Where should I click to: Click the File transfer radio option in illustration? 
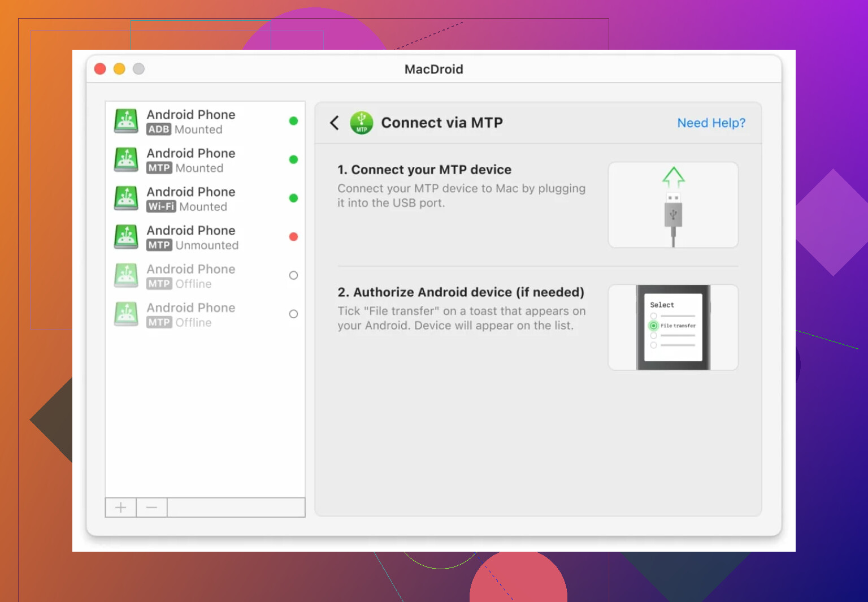click(x=654, y=326)
